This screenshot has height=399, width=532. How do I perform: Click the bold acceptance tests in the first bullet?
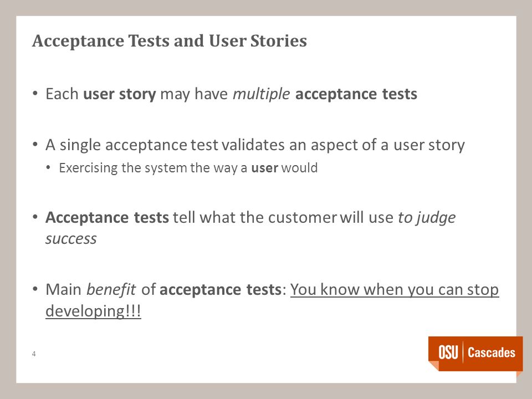pyautogui.click(x=356, y=94)
